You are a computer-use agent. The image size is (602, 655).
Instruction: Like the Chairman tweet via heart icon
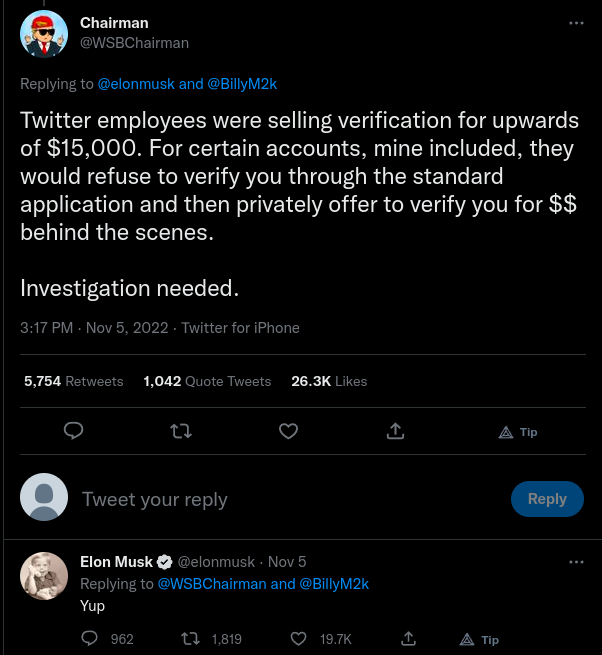288,431
